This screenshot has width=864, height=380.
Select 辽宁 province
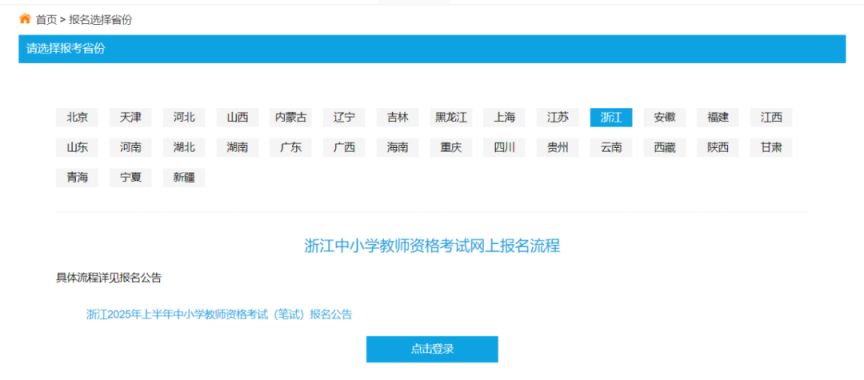click(x=344, y=117)
